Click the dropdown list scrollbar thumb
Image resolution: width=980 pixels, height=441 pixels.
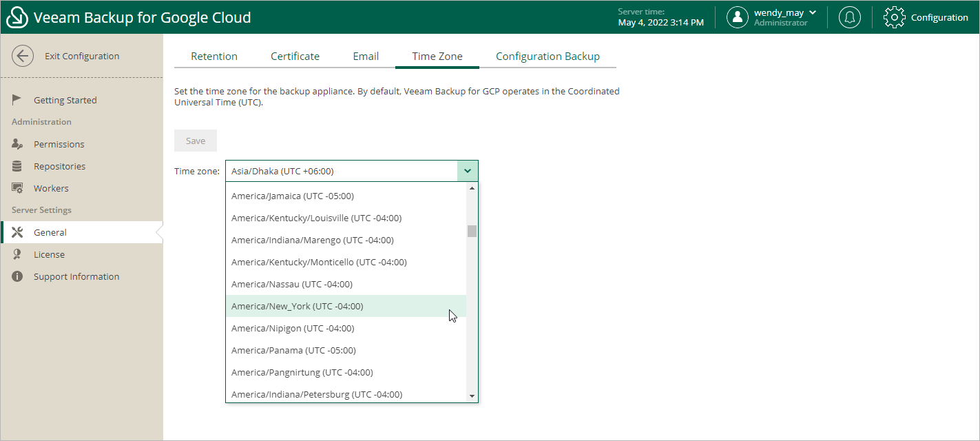[472, 231]
